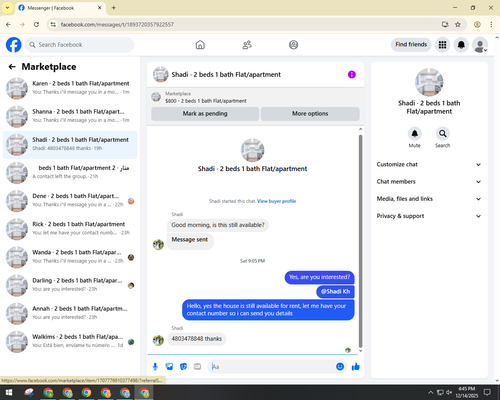The width and height of the screenshot is (500, 400).
Task: Open the Menu grid icon
Action: pyautogui.click(x=442, y=45)
